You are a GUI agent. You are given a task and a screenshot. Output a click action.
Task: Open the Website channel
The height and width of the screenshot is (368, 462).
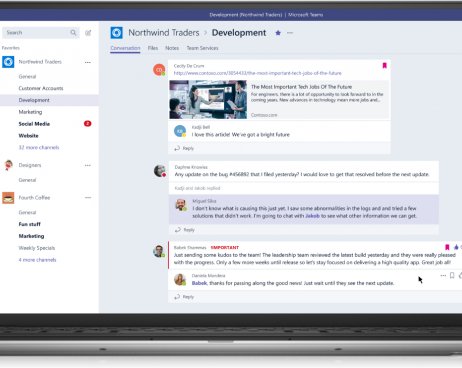[28, 136]
